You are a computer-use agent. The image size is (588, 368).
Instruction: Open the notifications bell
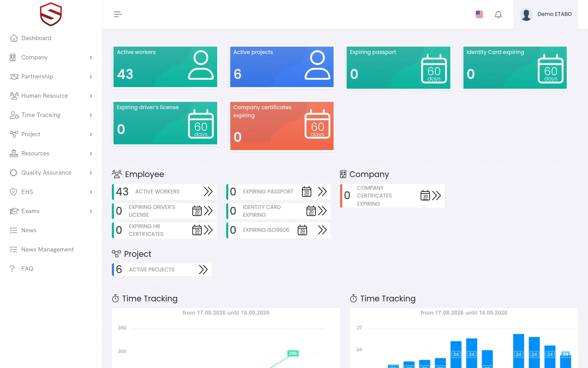click(498, 14)
